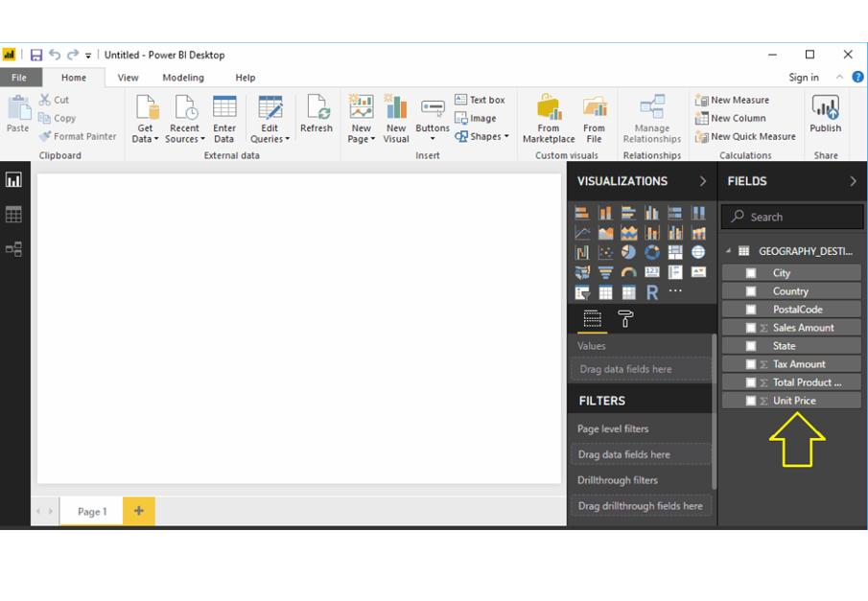Image resolution: width=868 pixels, height=601 pixels.
Task: Open the Help ribbon tab
Action: 246,78
